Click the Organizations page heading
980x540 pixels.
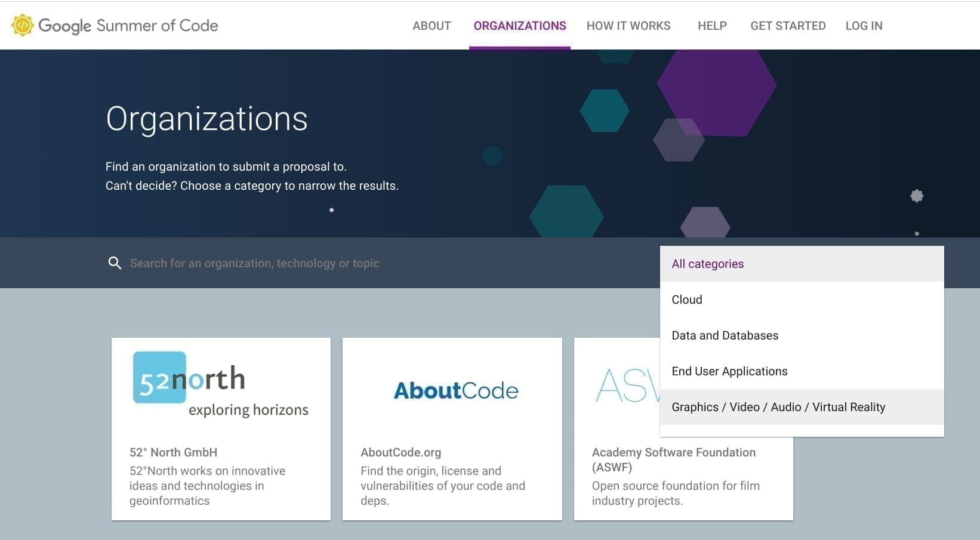(x=207, y=119)
